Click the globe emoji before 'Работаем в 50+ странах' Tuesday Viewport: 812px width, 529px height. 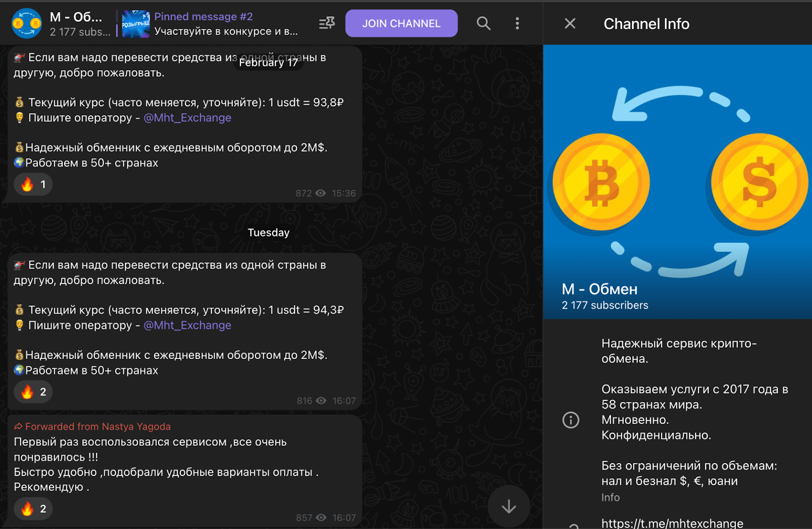pyautogui.click(x=19, y=370)
